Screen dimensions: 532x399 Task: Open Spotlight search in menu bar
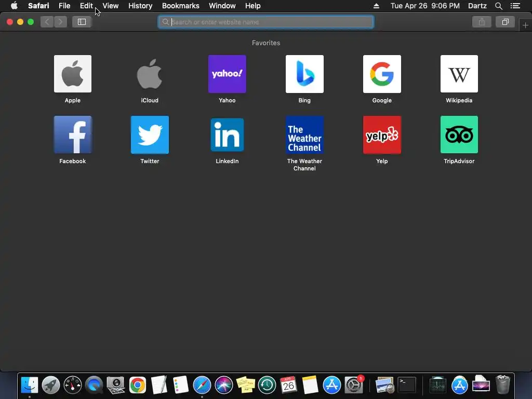pos(498,6)
